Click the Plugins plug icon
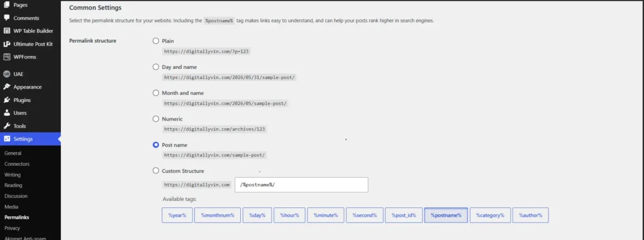Viewport: 644px width, 240px height. (x=6, y=100)
